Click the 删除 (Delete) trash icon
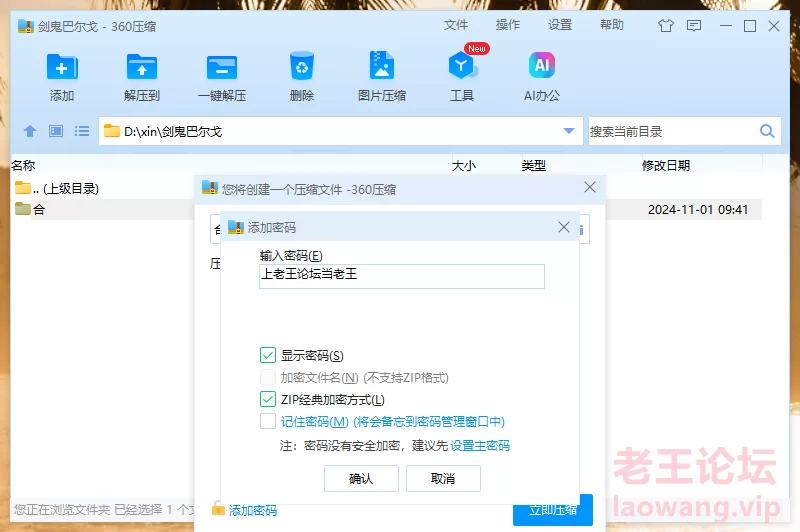800x532 pixels. point(302,68)
